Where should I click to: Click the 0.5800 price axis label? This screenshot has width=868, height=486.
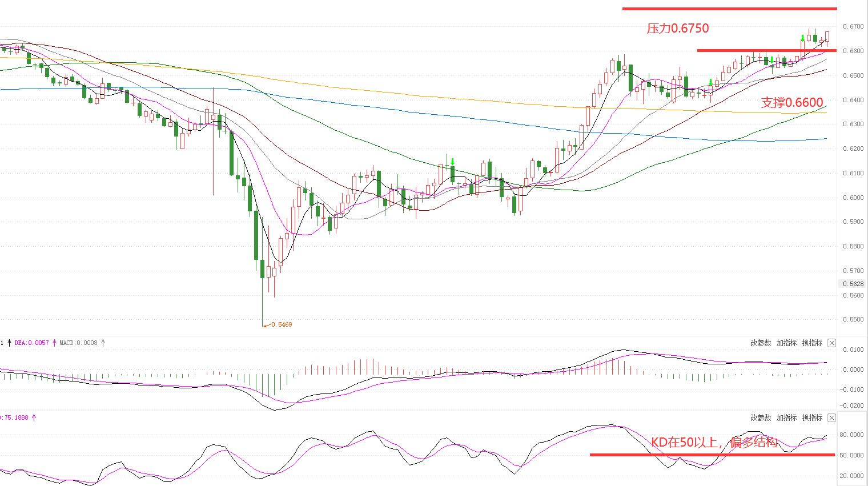tap(853, 246)
